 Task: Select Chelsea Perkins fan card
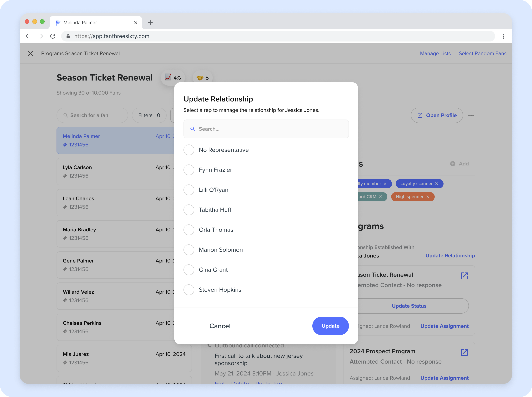click(115, 327)
